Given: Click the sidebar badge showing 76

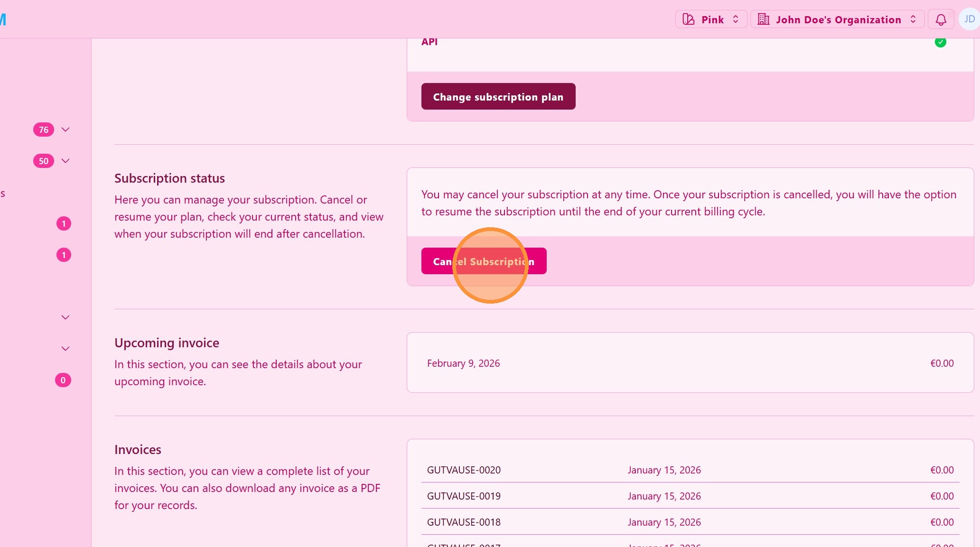Looking at the screenshot, I should [x=43, y=130].
